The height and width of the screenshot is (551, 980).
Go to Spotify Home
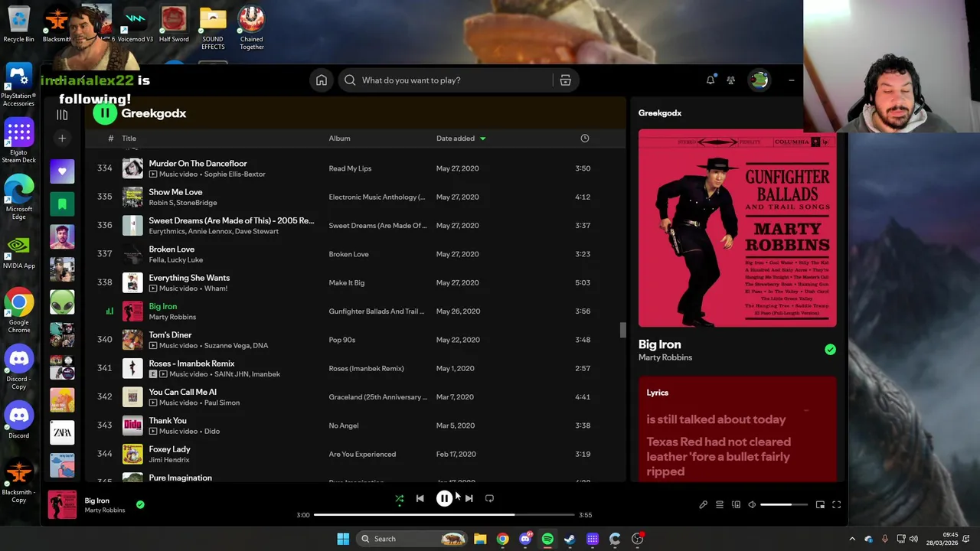pyautogui.click(x=322, y=80)
